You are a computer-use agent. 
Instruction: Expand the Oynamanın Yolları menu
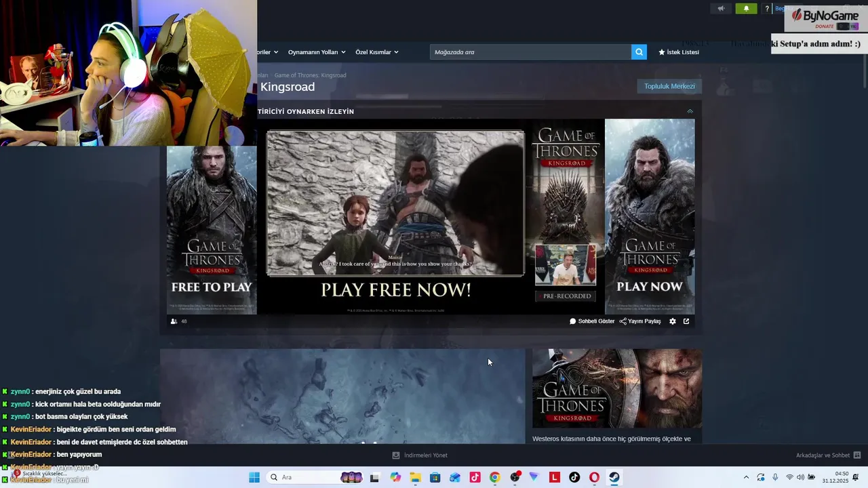317,52
